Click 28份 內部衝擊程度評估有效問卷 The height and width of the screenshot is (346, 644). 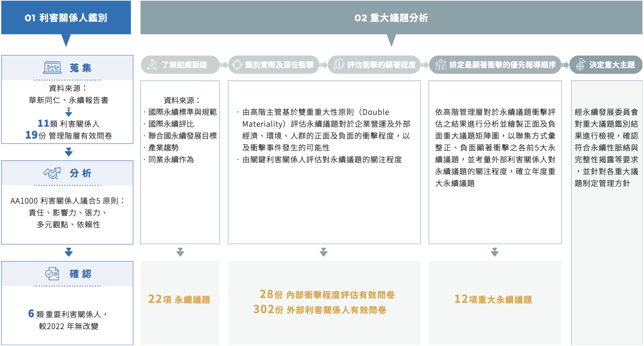click(327, 295)
